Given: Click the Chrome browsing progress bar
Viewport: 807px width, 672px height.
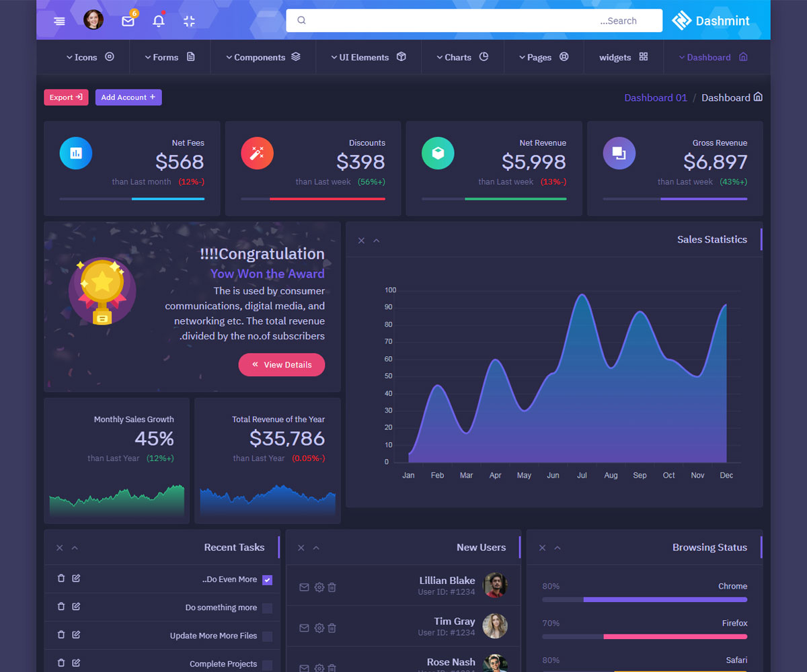Looking at the screenshot, I should 644,599.
